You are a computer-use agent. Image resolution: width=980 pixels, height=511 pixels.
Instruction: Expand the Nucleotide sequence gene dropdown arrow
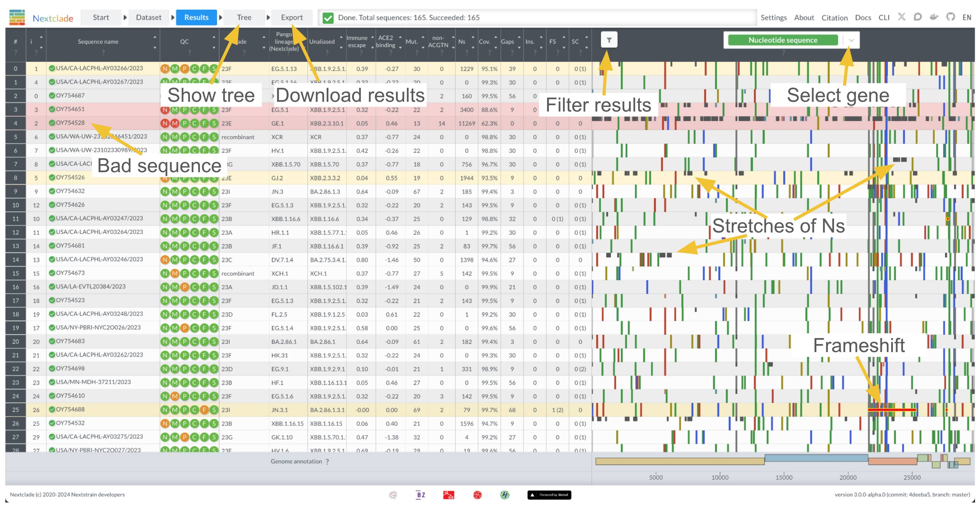click(851, 40)
